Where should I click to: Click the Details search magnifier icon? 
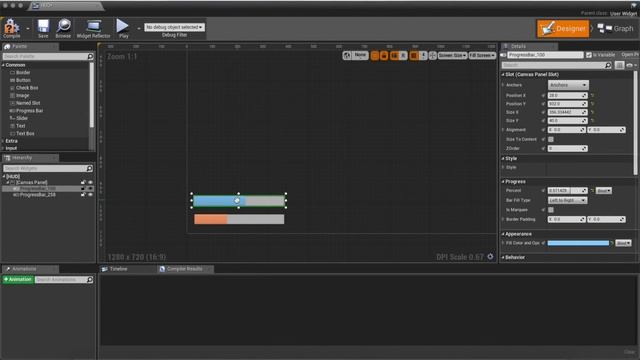pyautogui.click(x=608, y=65)
